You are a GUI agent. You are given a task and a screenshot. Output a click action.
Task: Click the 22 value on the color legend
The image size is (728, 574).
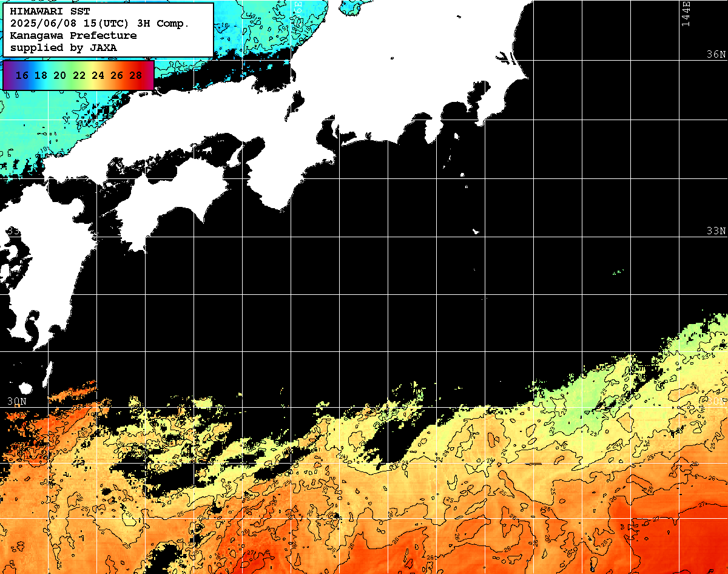coord(79,75)
